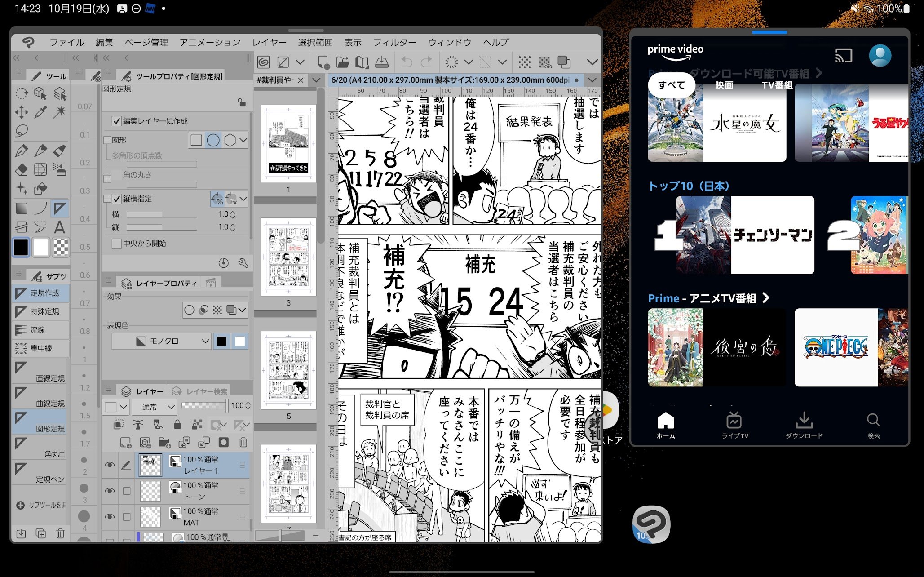Open the ページ管理 menu

(146, 42)
